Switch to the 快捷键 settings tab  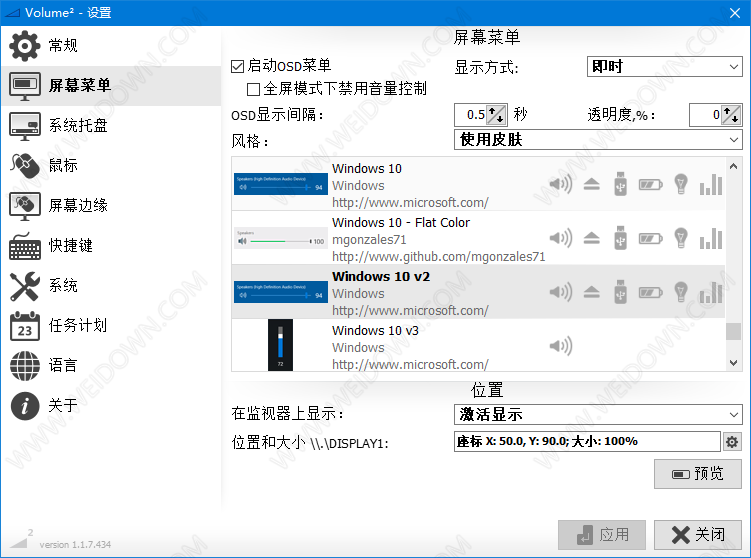[x=111, y=246]
